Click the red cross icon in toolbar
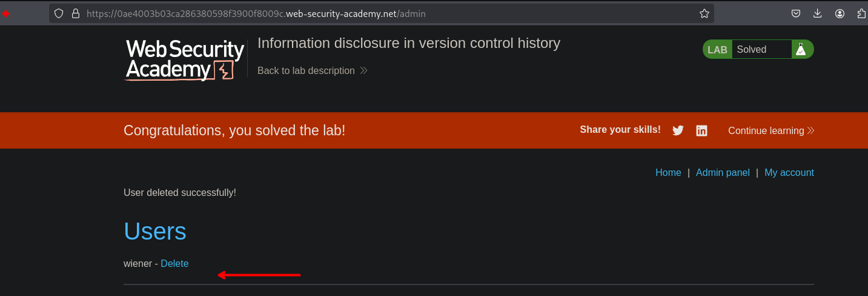This screenshot has width=868, height=296. click(x=5, y=13)
